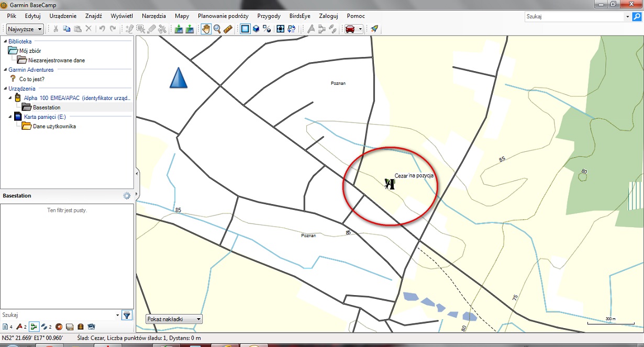
Task: Toggle the 2D map view button
Action: click(245, 29)
